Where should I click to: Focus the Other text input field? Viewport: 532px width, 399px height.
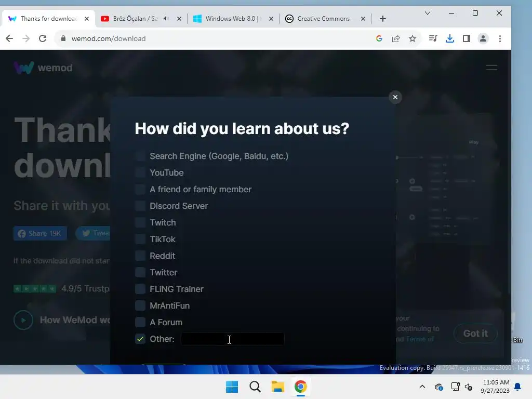232,339
